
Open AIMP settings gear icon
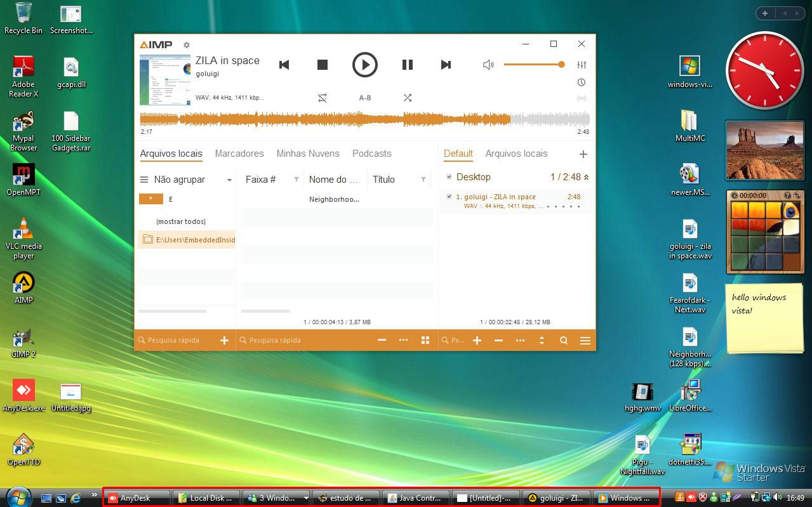[x=187, y=45]
